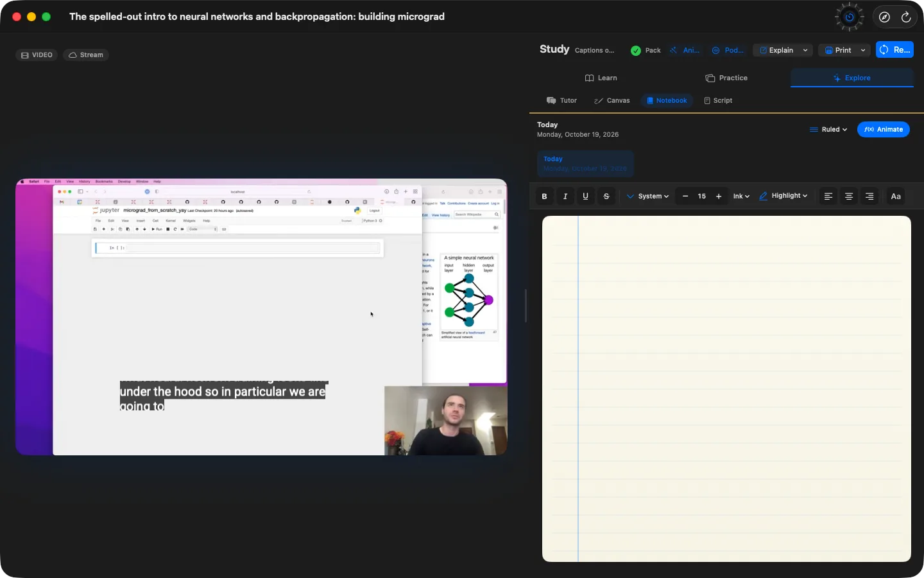Open the Tutor sub-tab
Screen dimensions: 924x578
[x=561, y=101]
